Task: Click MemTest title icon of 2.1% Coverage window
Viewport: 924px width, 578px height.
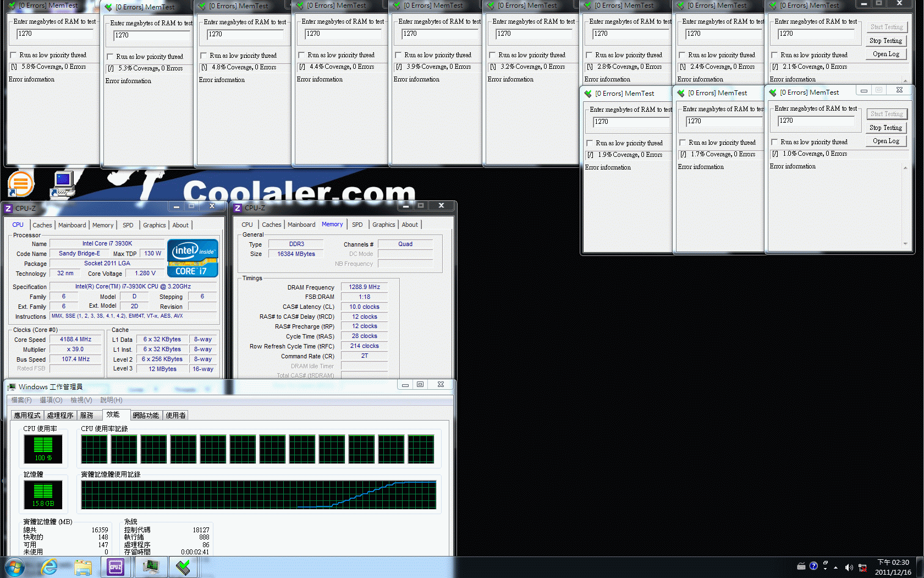Action: tap(773, 6)
